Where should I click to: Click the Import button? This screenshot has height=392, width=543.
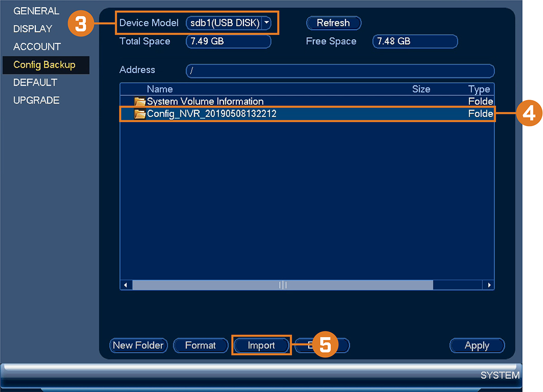click(261, 345)
